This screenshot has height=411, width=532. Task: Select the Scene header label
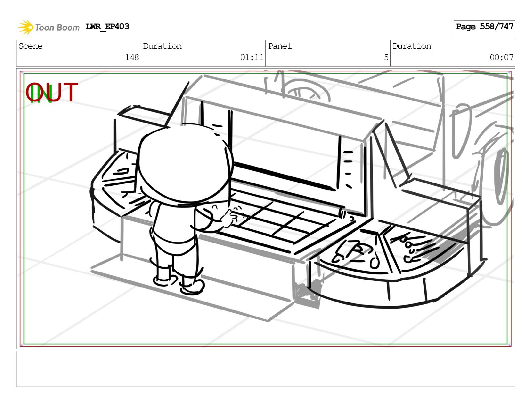tap(31, 46)
